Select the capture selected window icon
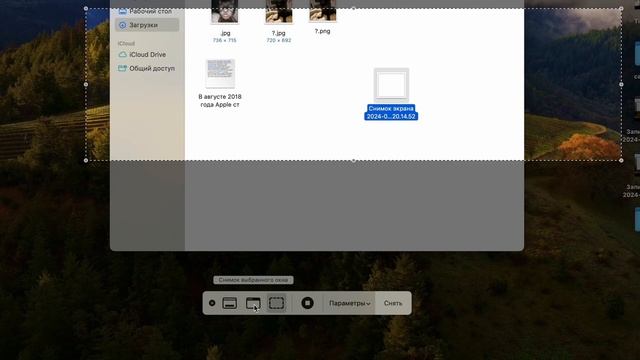The image size is (640, 360). point(253,303)
